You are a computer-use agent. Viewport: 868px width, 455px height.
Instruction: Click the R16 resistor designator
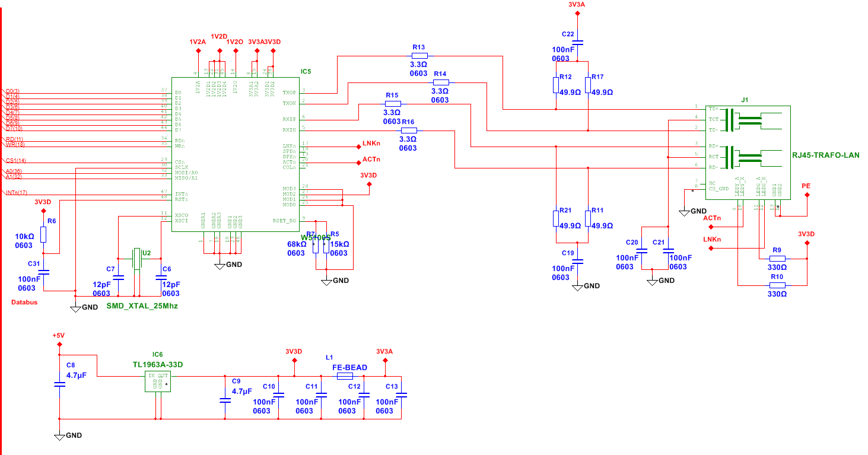(x=408, y=122)
